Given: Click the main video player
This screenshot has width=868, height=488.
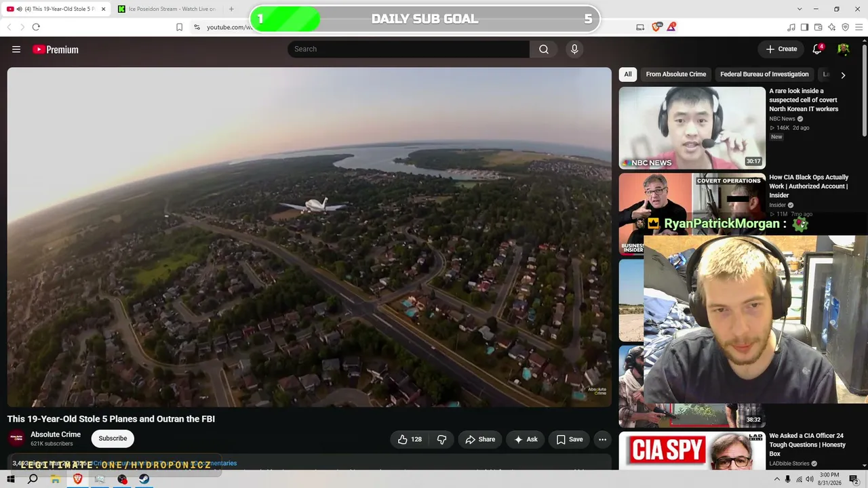Looking at the screenshot, I should coord(309,237).
